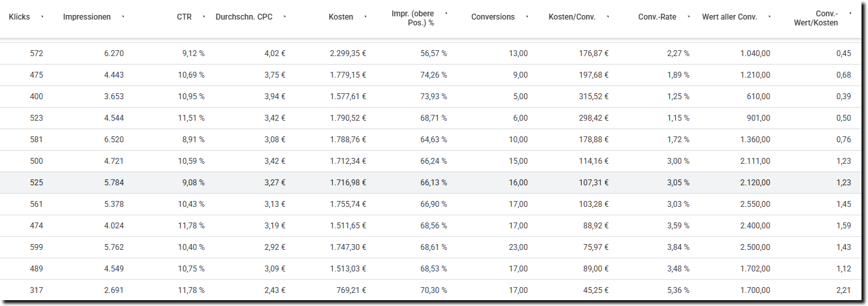Open the arrow next to Conversions header
Viewport: 868px width, 306px height.
[527, 17]
